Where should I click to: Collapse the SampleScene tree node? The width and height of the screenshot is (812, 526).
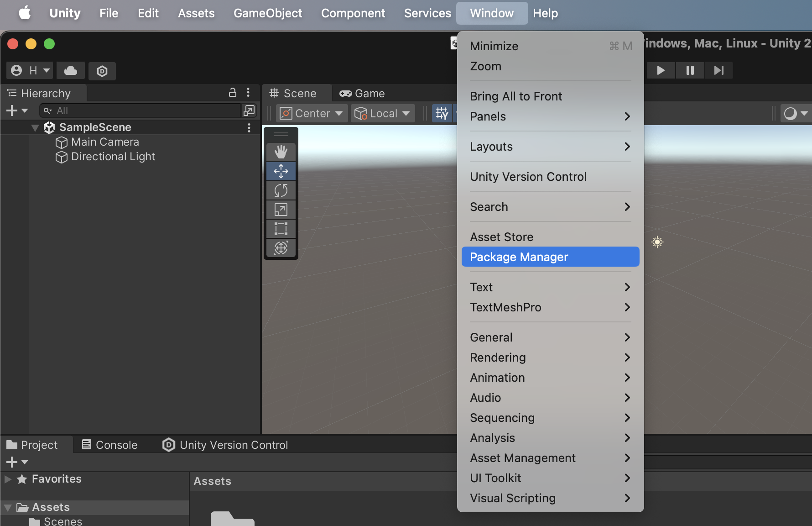click(35, 128)
